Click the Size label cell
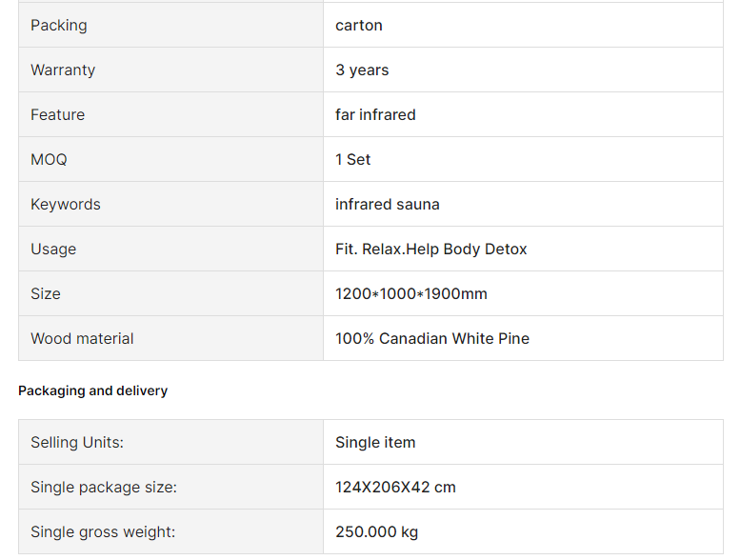Screen dimensions: 740x560 170,293
